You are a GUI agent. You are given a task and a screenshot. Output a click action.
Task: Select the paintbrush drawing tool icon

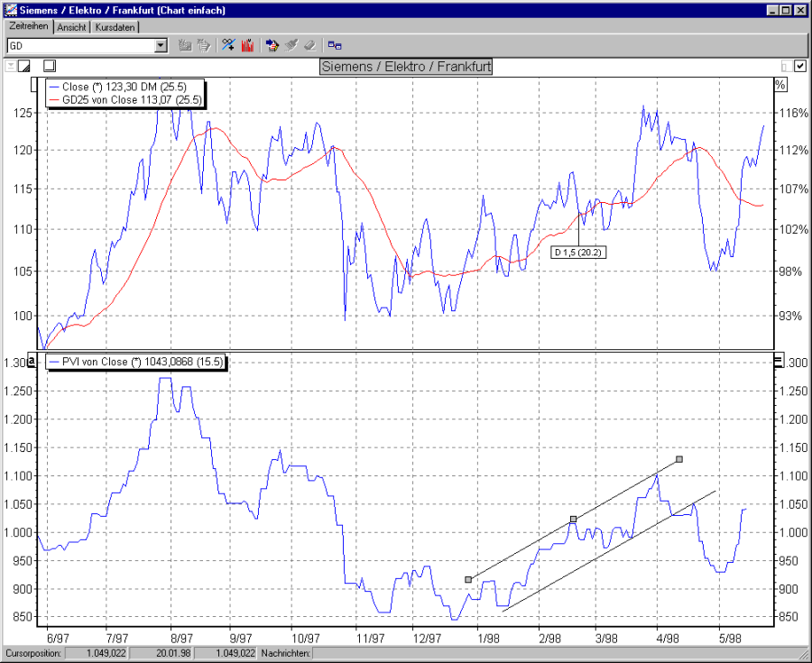291,45
